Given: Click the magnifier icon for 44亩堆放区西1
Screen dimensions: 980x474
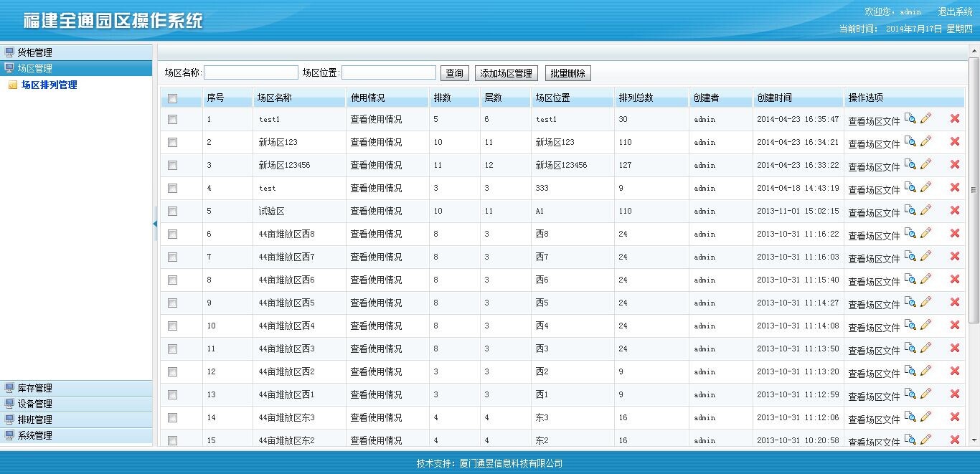Looking at the screenshot, I should coord(910,394).
